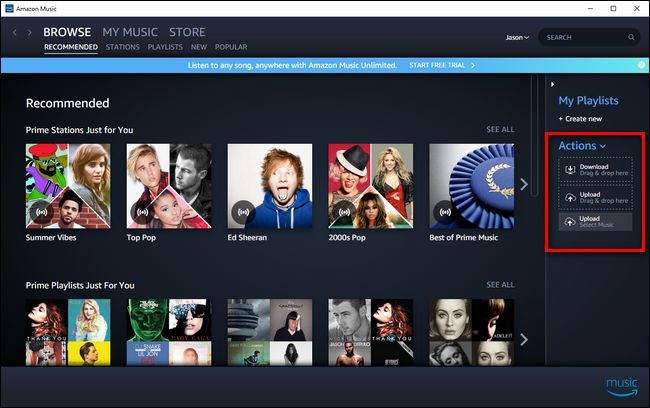650x408 pixels.
Task: Open the 2000s Pop station thumbnail
Action: click(371, 186)
